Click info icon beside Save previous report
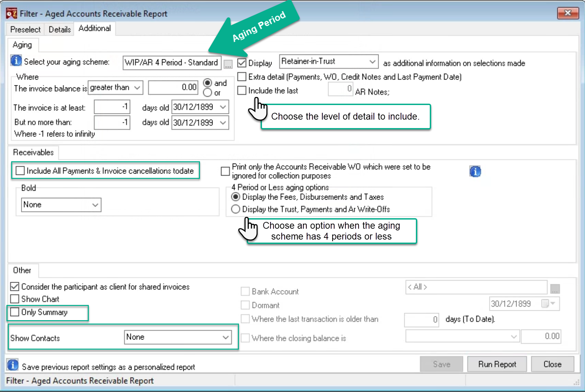This screenshot has width=585, height=392. coord(13,365)
